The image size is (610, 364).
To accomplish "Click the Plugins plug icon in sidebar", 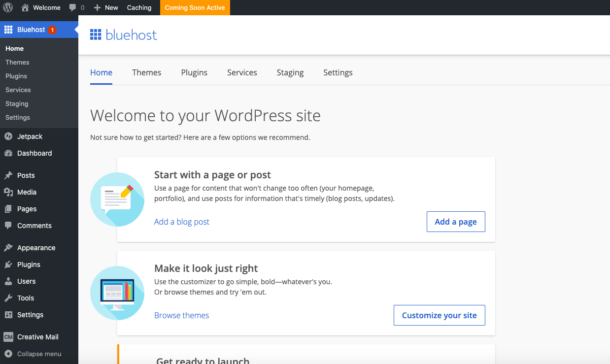I will pyautogui.click(x=8, y=265).
